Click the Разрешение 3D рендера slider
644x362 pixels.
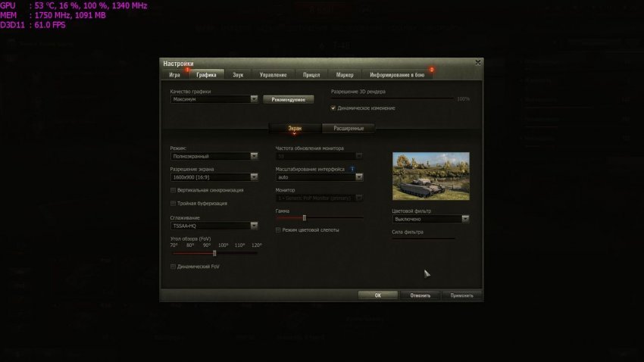pos(392,98)
